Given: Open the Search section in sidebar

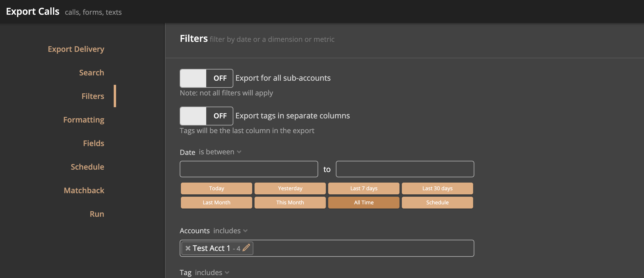Looking at the screenshot, I should (x=91, y=73).
